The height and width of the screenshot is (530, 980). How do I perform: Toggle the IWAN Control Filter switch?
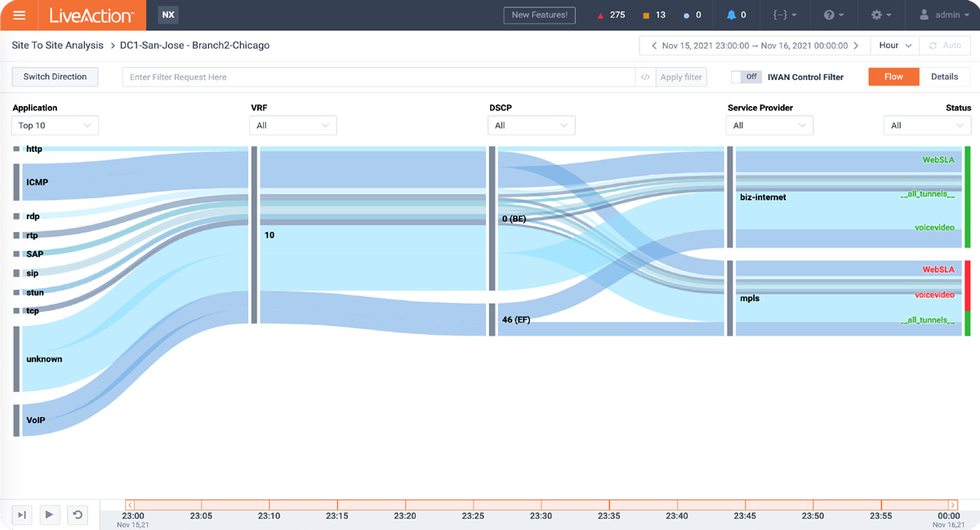coord(745,77)
